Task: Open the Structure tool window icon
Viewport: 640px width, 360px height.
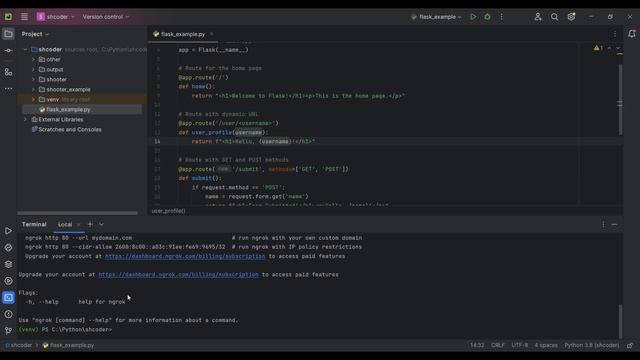Action: (8, 72)
